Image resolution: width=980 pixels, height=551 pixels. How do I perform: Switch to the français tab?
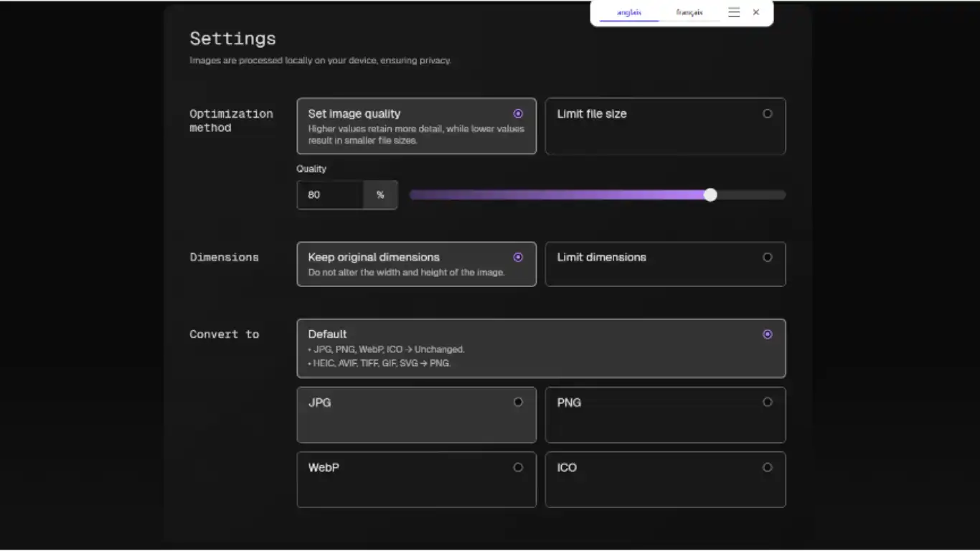pyautogui.click(x=689, y=12)
